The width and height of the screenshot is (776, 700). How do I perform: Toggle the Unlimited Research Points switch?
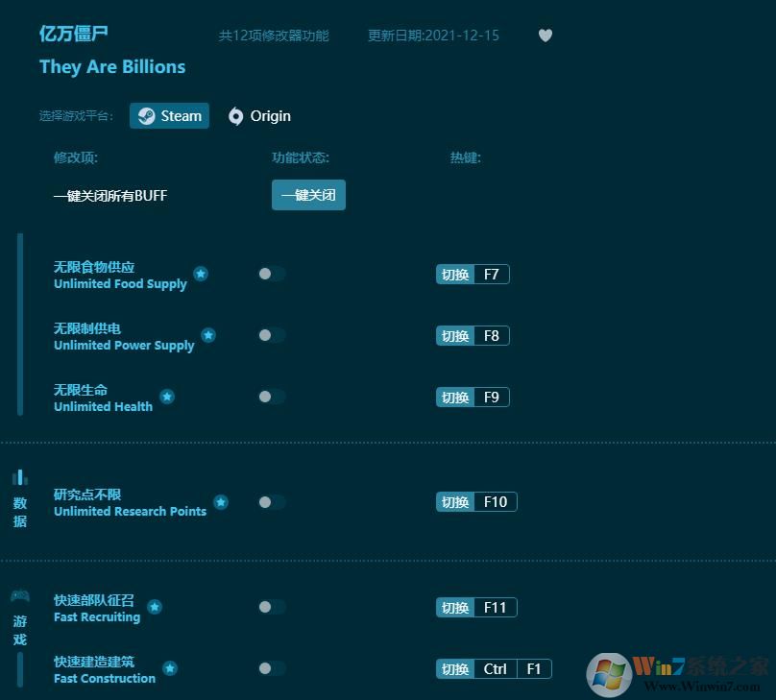(270, 501)
